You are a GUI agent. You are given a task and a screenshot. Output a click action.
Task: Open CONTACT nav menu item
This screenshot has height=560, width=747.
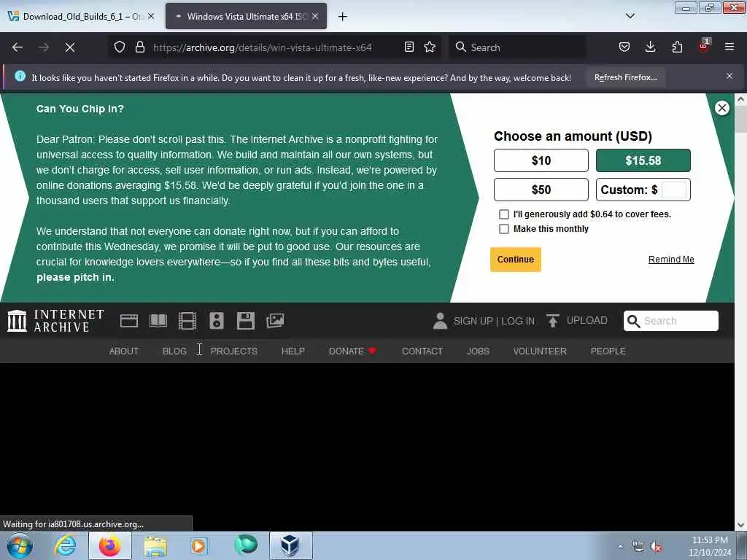coord(422,351)
